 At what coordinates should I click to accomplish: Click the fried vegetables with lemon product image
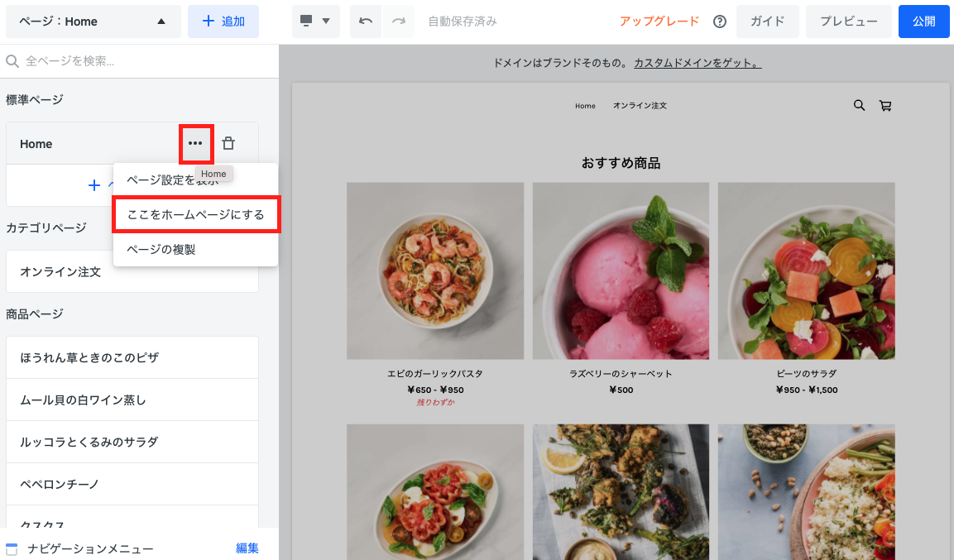click(x=621, y=492)
